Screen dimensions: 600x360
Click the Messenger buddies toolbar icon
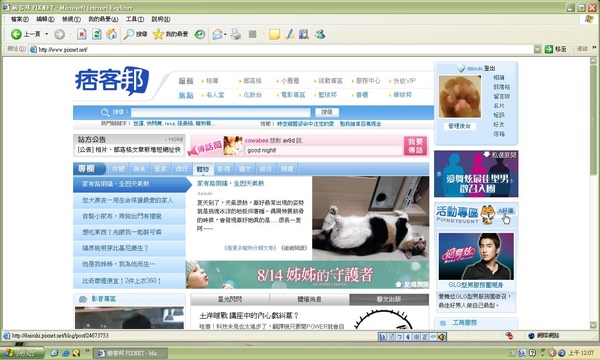coord(320,34)
